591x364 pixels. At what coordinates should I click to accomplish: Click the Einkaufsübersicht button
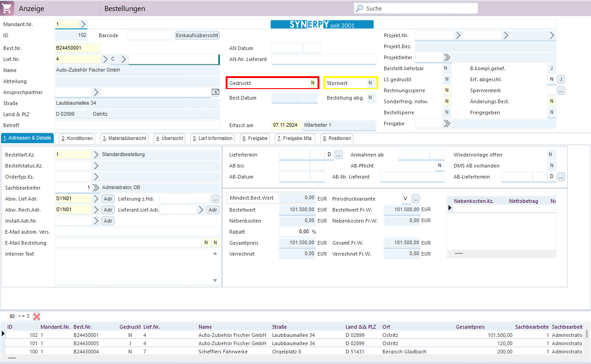pyautogui.click(x=197, y=35)
